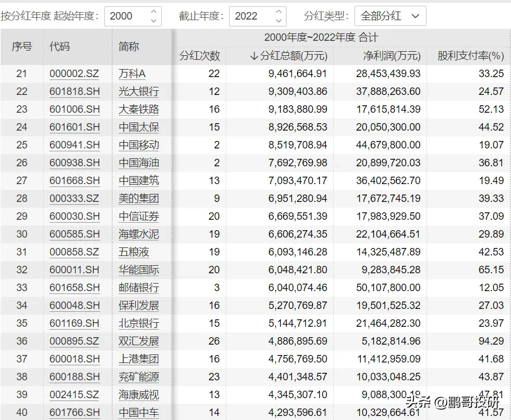Decrease the 截止年度 value with down arrow
The width and height of the screenshot is (511, 420).
coord(279,21)
